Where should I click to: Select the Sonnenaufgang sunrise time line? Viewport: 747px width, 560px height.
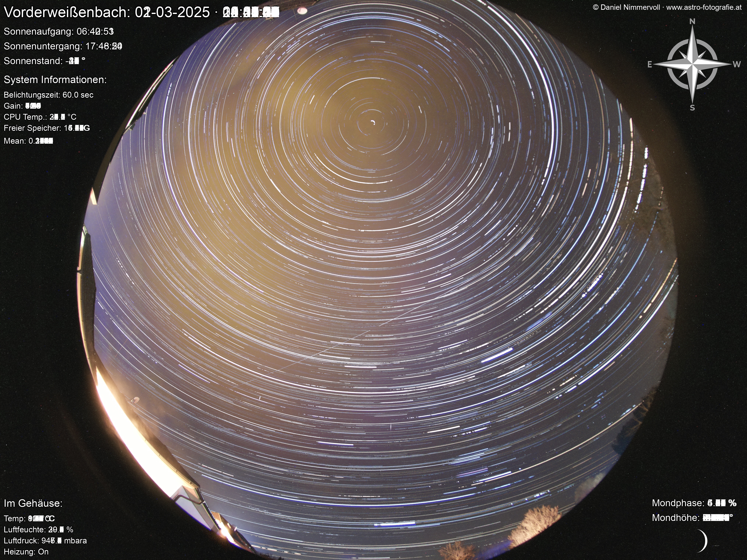(59, 31)
